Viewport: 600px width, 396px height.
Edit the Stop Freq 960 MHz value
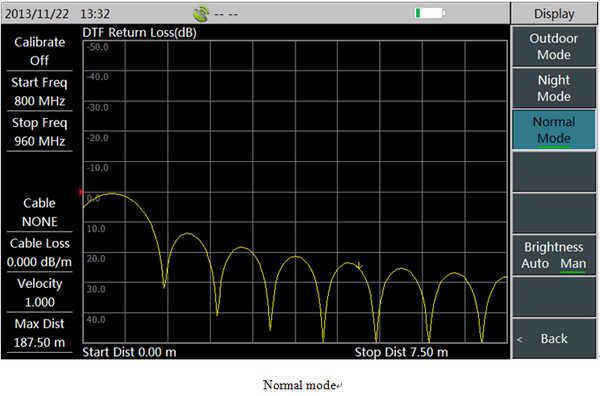tap(39, 132)
